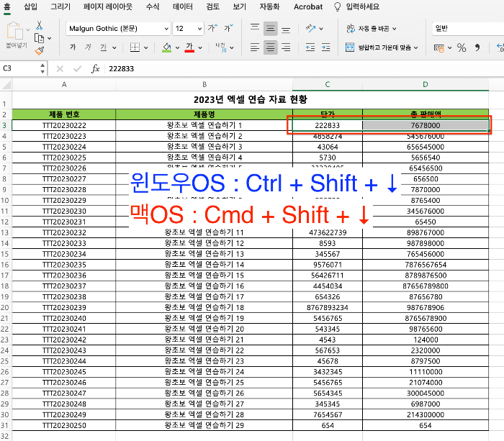Select cell 왕초보 엑셀 연습하기 18
This screenshot has height=441, width=504.
coord(204,307)
